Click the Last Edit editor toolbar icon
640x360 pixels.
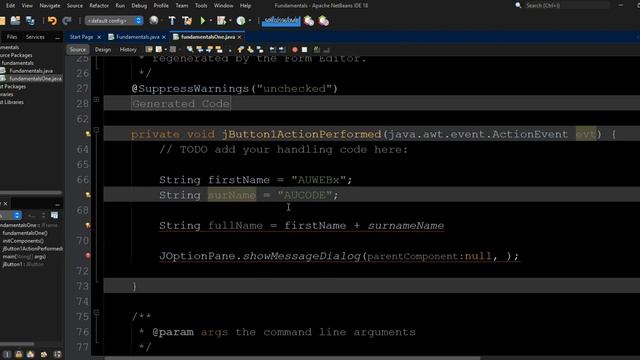[x=149, y=50]
